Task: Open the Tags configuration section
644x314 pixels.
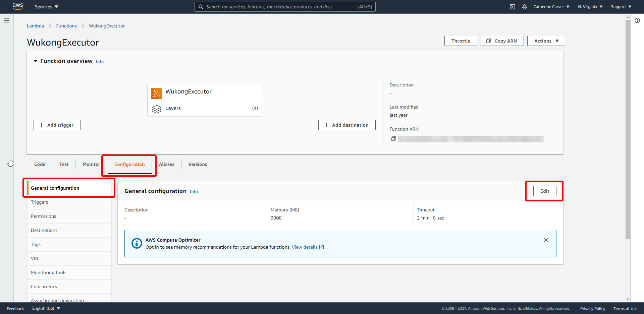Action: click(69, 244)
